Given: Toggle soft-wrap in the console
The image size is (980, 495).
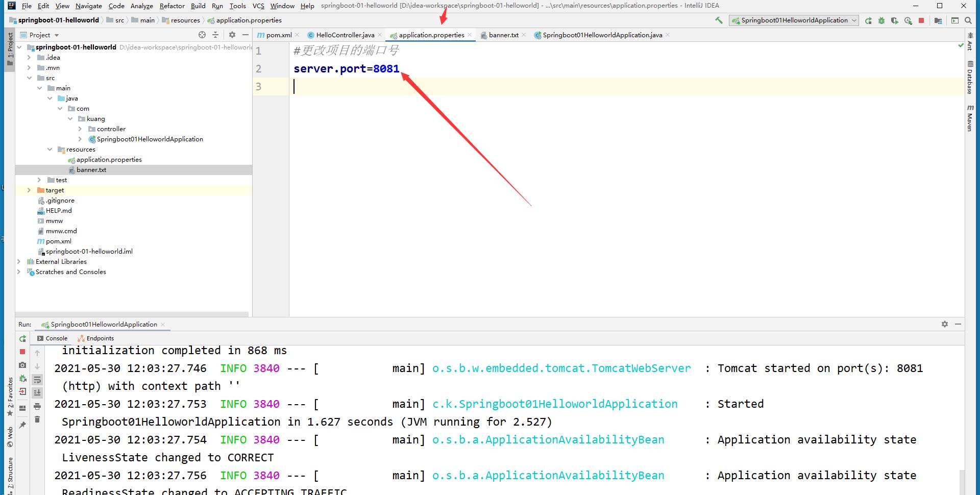Looking at the screenshot, I should click(x=37, y=380).
